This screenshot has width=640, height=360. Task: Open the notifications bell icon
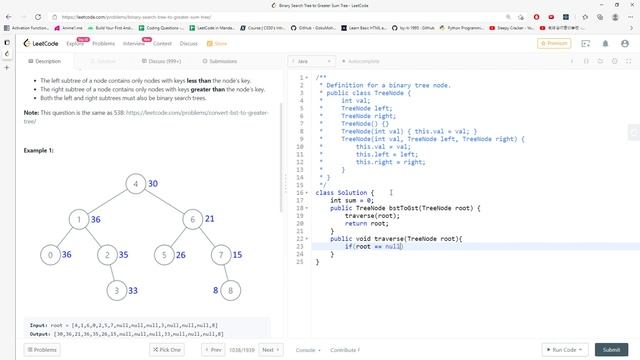pos(605,44)
